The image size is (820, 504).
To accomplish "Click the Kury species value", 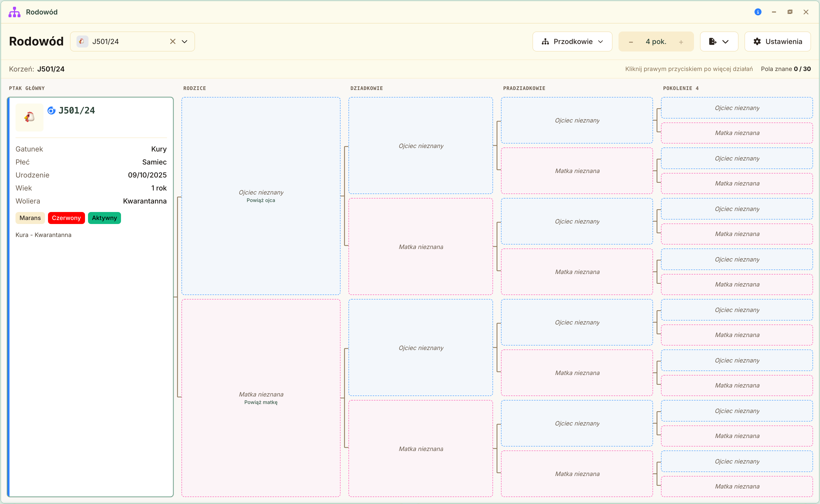I will [x=159, y=149].
